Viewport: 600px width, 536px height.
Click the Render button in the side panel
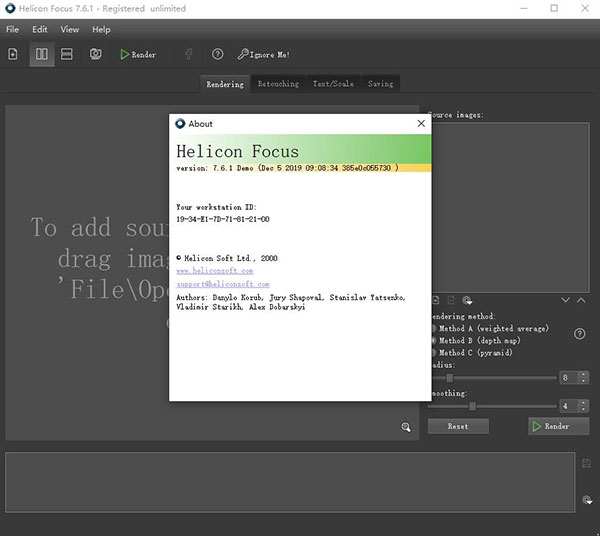558,426
